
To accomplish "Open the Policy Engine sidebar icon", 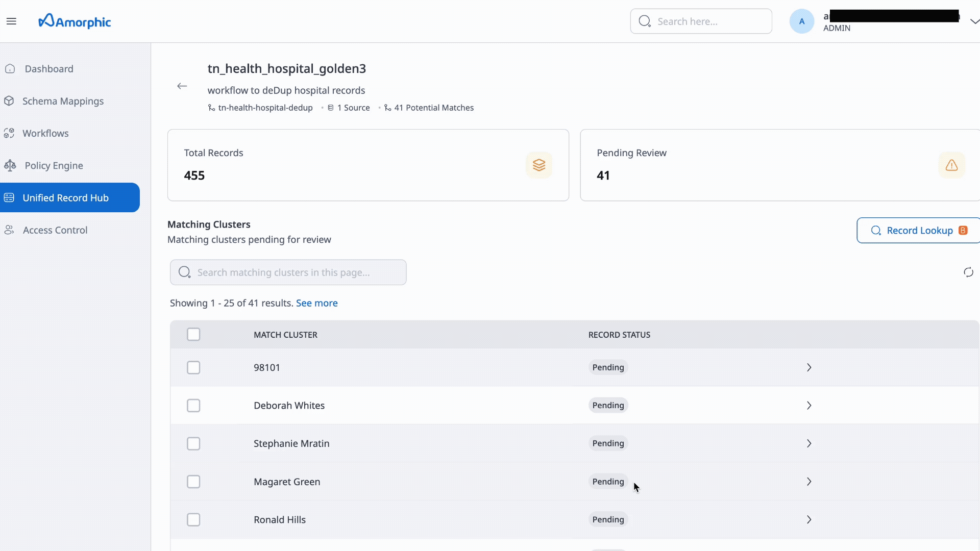I will pyautogui.click(x=9, y=165).
